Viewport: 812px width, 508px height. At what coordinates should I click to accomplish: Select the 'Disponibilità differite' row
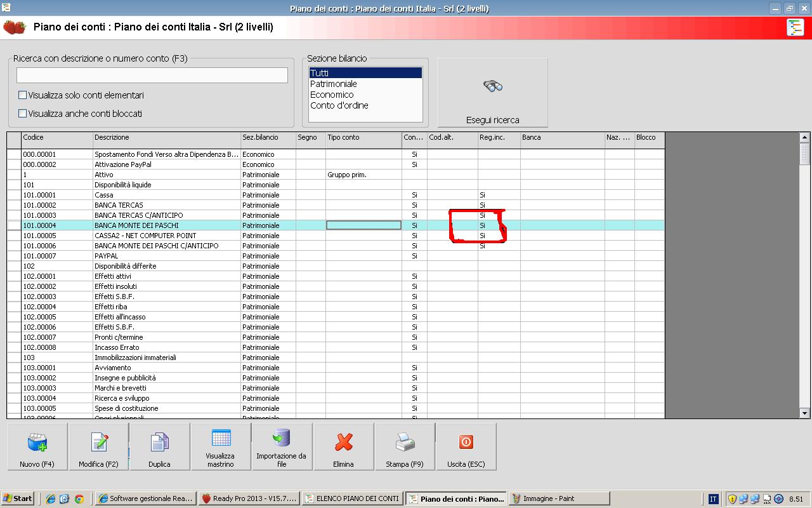tap(336, 266)
